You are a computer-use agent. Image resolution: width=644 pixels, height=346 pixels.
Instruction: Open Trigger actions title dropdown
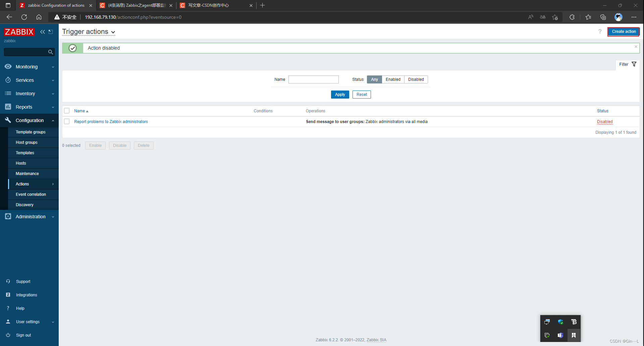[89, 32]
